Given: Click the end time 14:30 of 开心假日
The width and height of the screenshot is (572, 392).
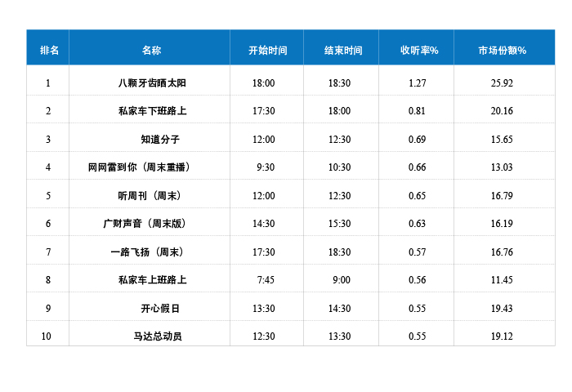Looking at the screenshot, I should click(340, 308).
